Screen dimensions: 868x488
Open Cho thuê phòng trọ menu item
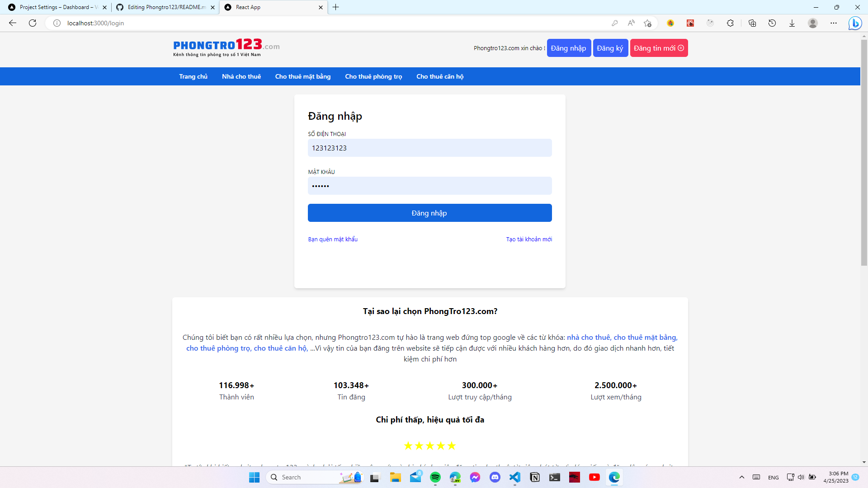point(373,76)
